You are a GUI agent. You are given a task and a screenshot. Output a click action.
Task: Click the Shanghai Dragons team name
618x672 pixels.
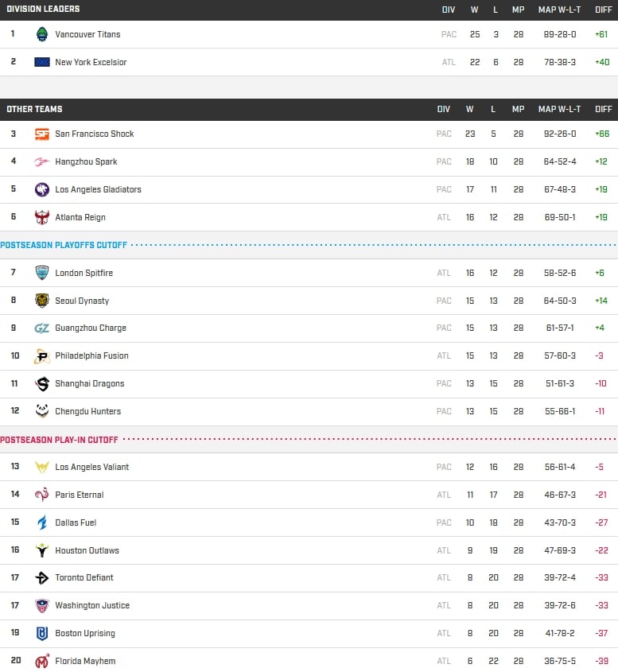click(90, 383)
